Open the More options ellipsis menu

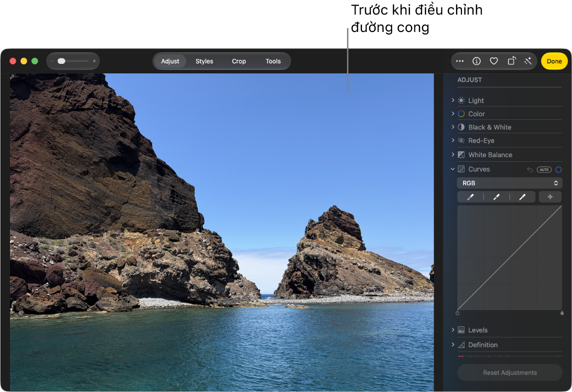[459, 61]
